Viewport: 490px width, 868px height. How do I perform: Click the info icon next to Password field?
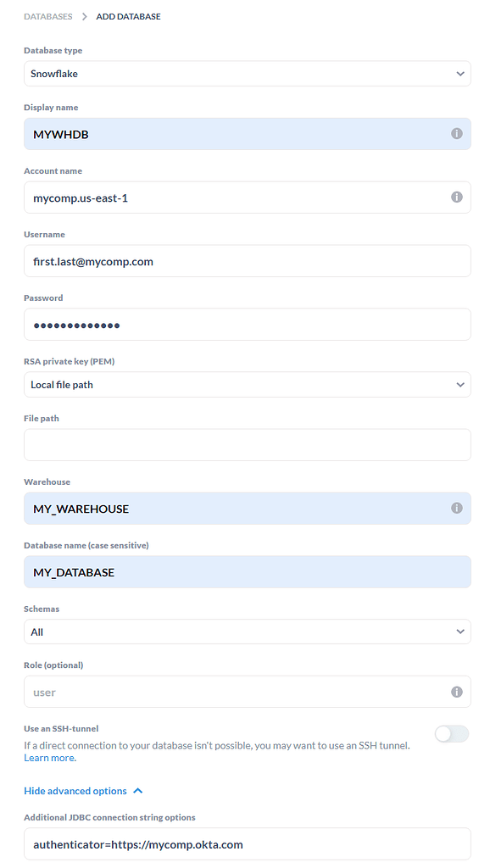[456, 324]
